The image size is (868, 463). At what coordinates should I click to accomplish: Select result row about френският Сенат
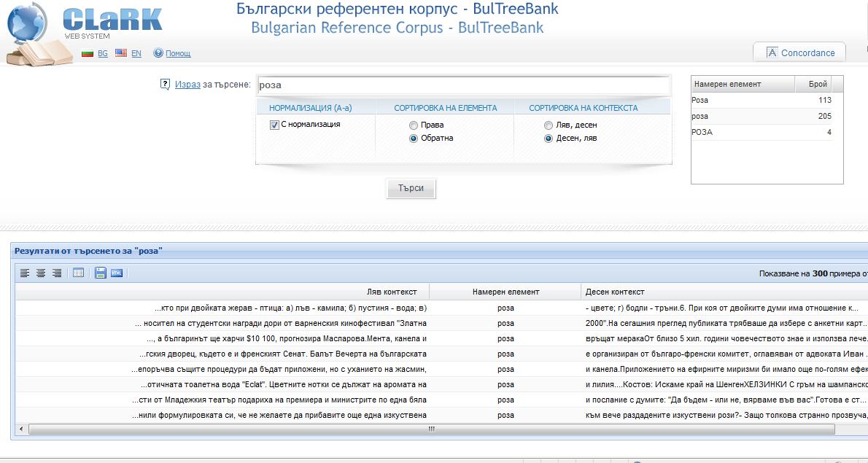[x=442, y=354]
